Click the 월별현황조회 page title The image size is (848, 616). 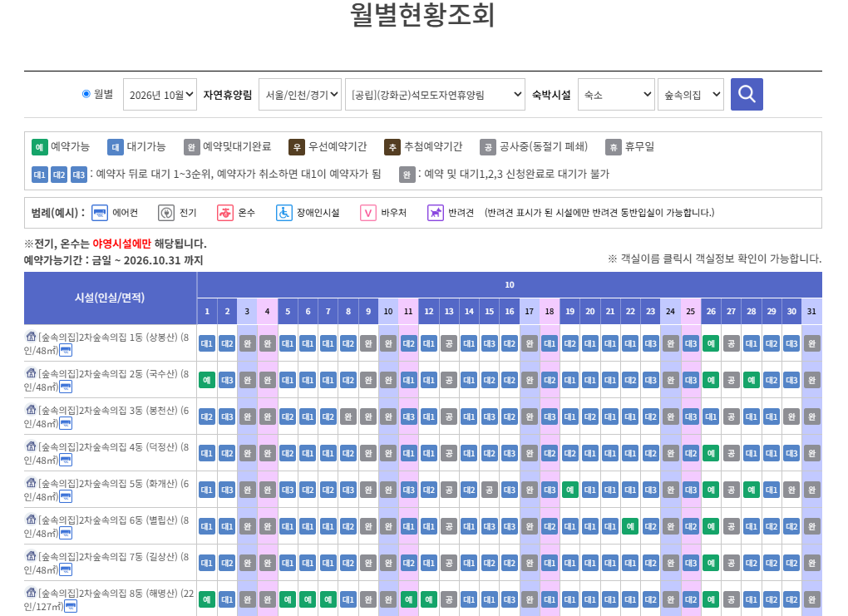point(422,15)
